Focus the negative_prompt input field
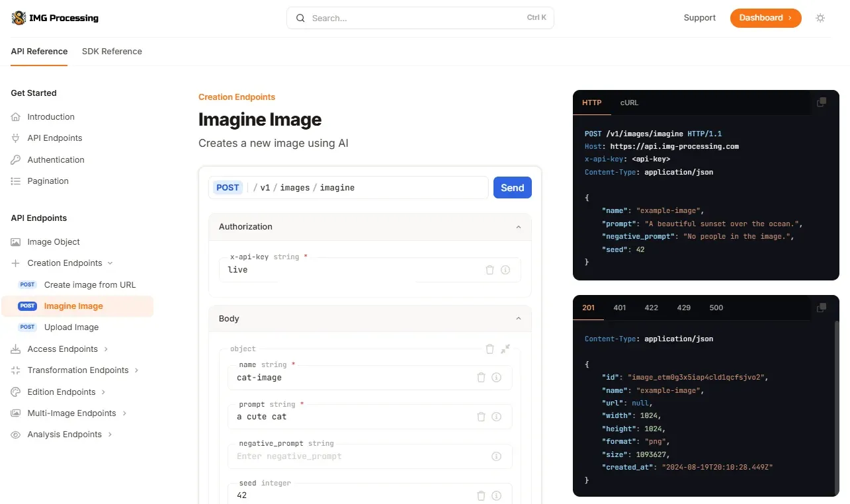Viewport: 850px width, 504px height. point(361,456)
